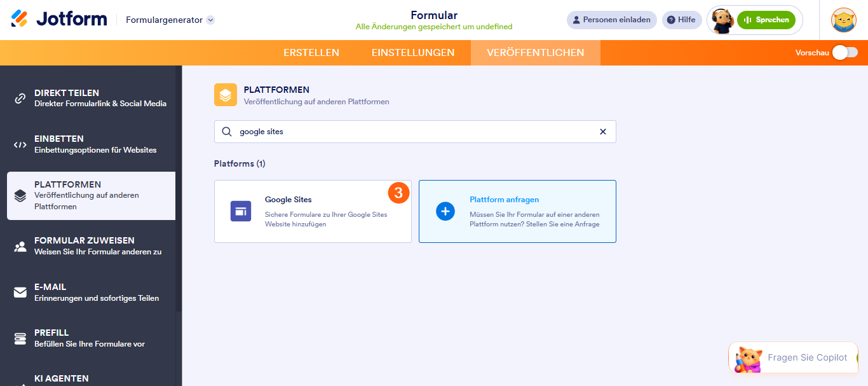The height and width of the screenshot is (386, 868).
Task: Click the headset assistant avatar
Action: click(x=722, y=20)
